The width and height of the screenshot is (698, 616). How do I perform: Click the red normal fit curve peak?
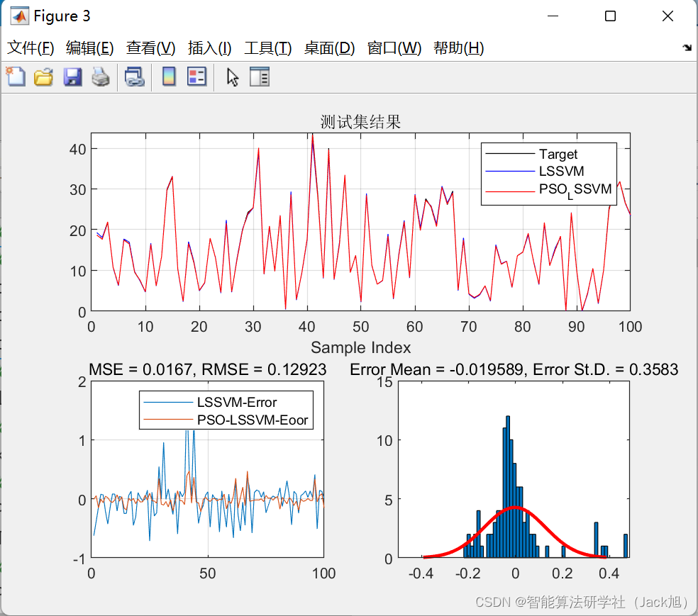click(x=514, y=507)
